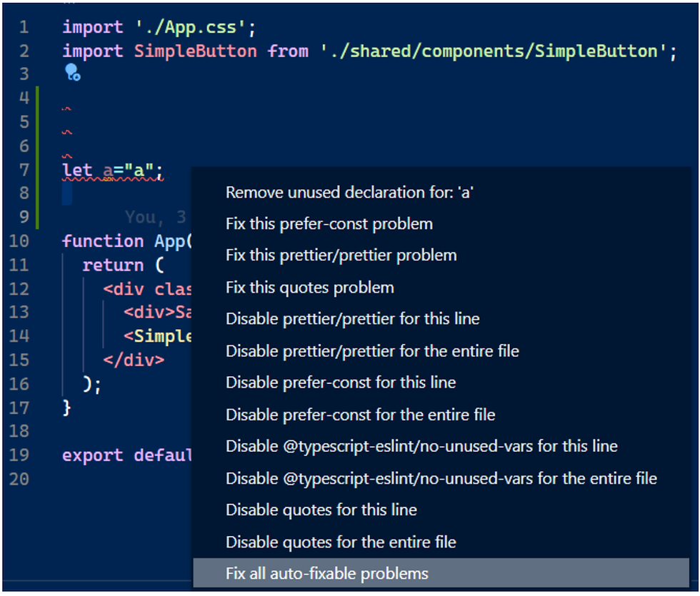
Task: Click the lightbulb quick-fix icon on line 3
Action: 72,72
